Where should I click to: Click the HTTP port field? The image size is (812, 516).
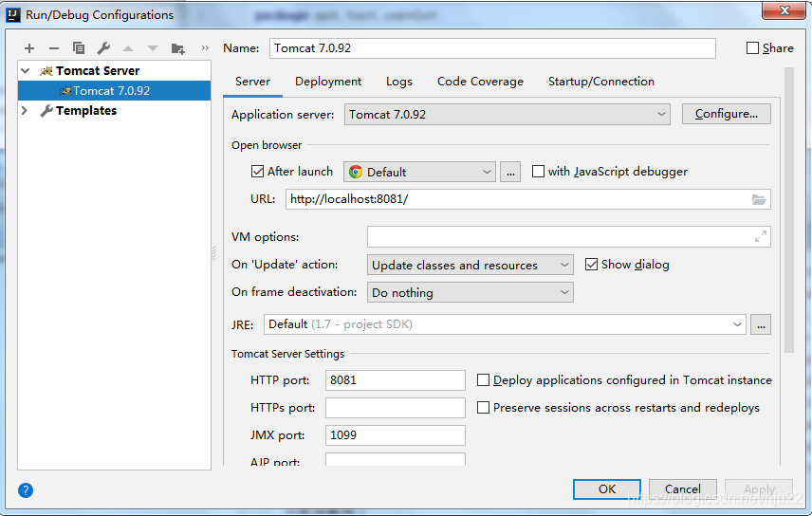[x=396, y=380]
